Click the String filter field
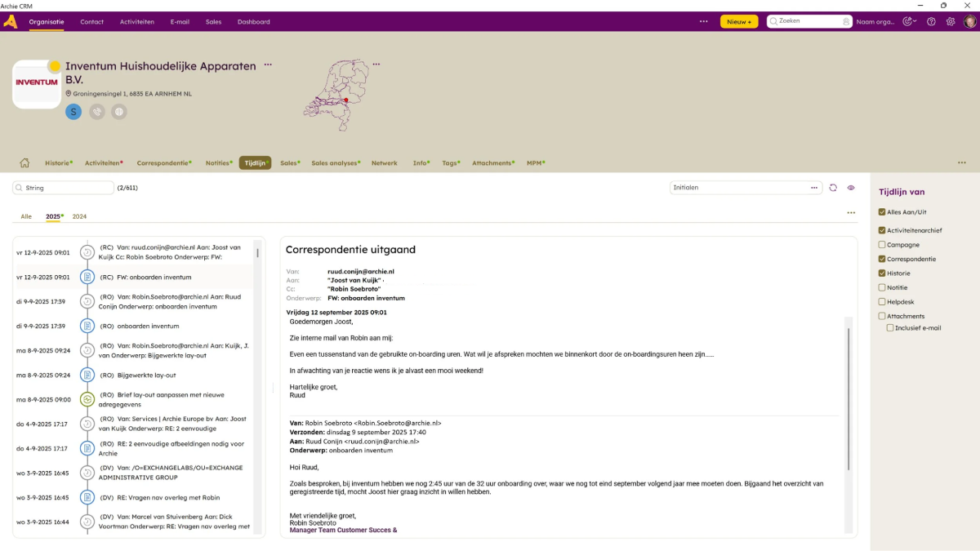The width and height of the screenshot is (980, 551). 64,188
